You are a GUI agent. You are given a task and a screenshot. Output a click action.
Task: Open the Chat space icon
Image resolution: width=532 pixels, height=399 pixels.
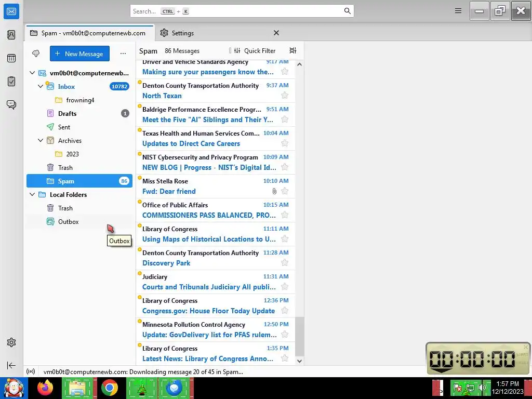point(11,104)
